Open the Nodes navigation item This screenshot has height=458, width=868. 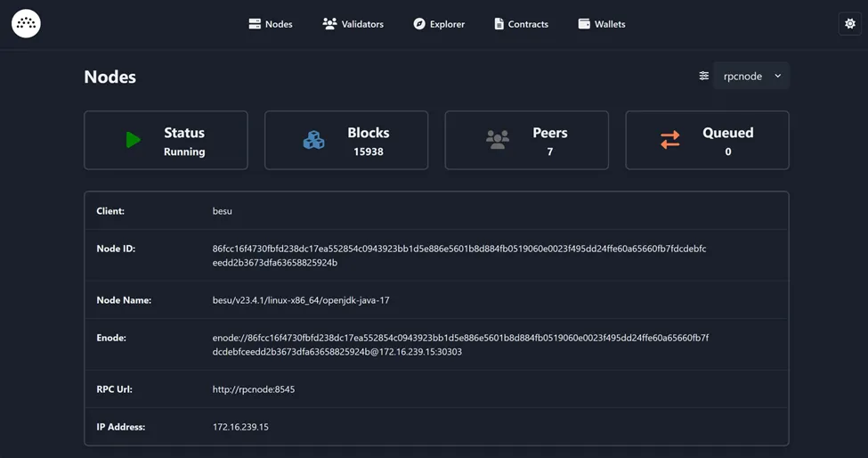[x=271, y=24]
